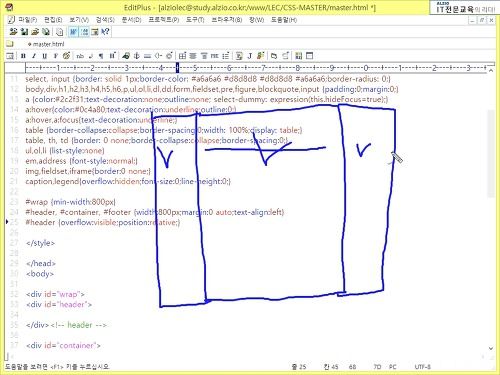Click line 25 #header overflow rule
Image resolution: width=500 pixels, height=375 pixels.
pyautogui.click(x=103, y=222)
